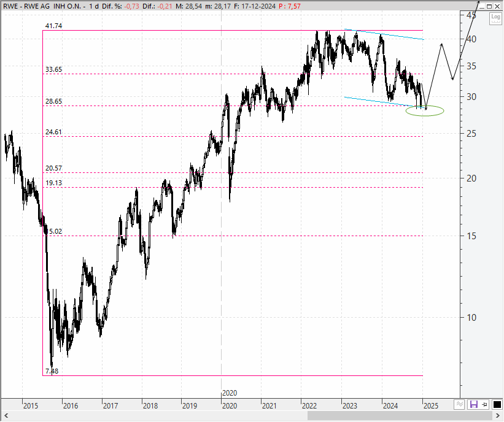The image size is (504, 422).
Task: Select the 28.65 level label
Action: [53, 101]
